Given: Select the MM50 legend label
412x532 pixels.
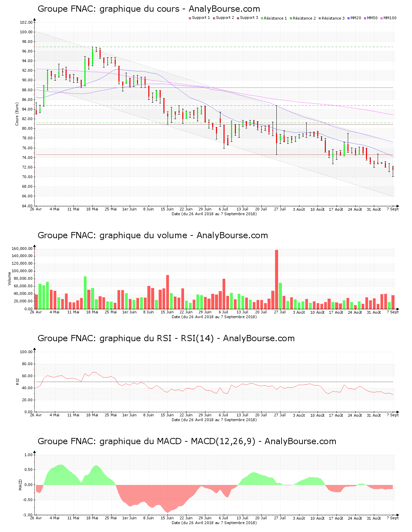Looking at the screenshot, I should coord(372,18).
